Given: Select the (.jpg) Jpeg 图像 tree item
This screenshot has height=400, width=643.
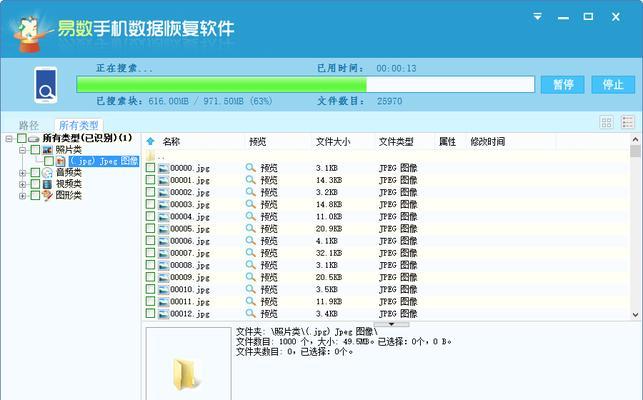Looking at the screenshot, I should (x=103, y=161).
